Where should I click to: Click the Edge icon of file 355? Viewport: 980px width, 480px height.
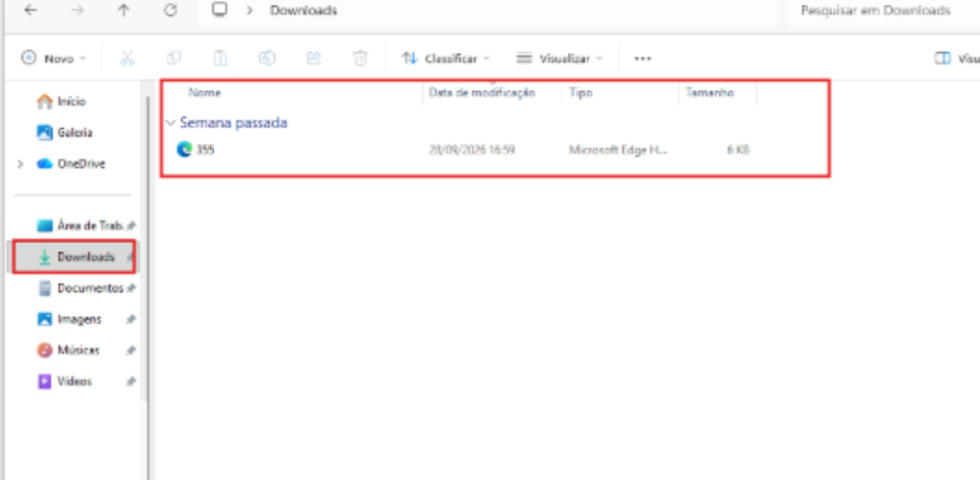[x=185, y=149]
